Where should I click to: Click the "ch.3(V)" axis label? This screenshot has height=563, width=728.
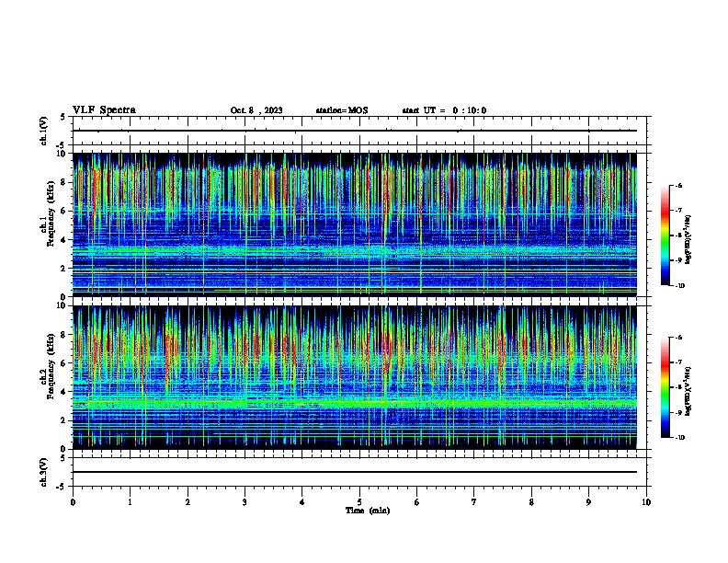click(44, 472)
